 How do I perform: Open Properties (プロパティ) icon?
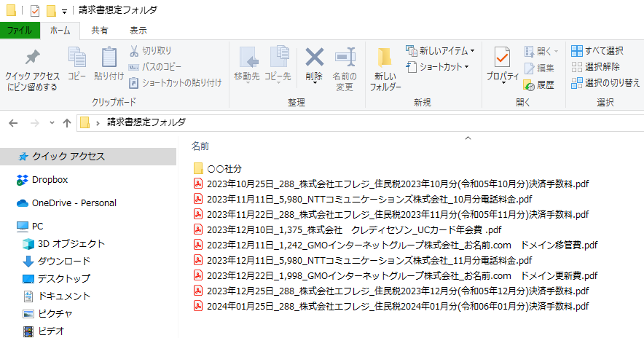[x=502, y=58]
